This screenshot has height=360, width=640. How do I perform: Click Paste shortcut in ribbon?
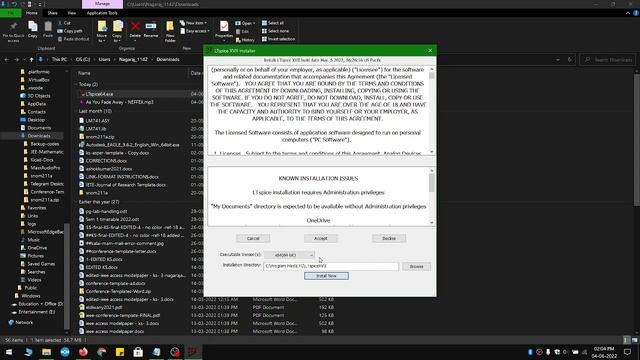(x=73, y=39)
